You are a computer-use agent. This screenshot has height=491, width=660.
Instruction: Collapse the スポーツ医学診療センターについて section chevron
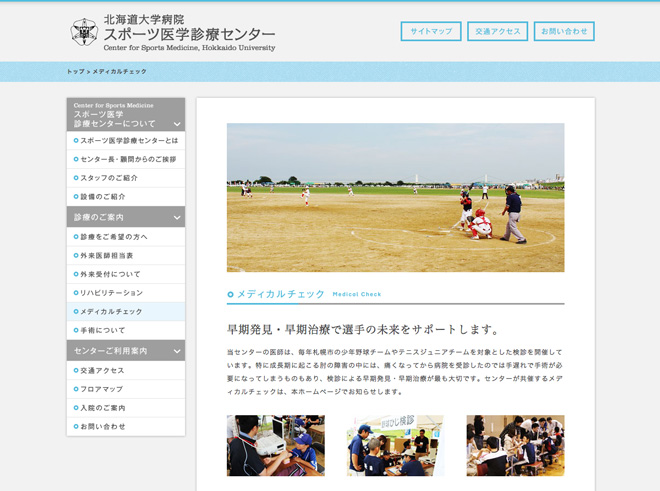[177, 124]
